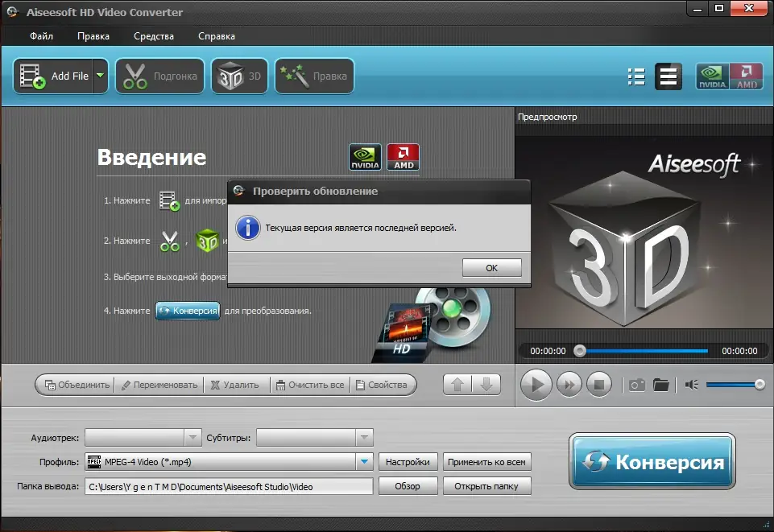The image size is (774, 532).
Task: Open profile Настройки button
Action: point(408,462)
